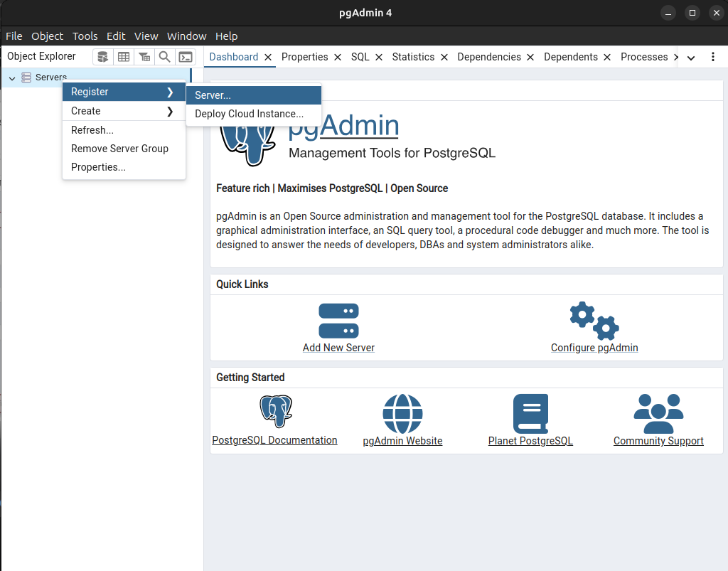Click the Query Tool icon in Object Explorer
728x571 pixels.
[103, 57]
